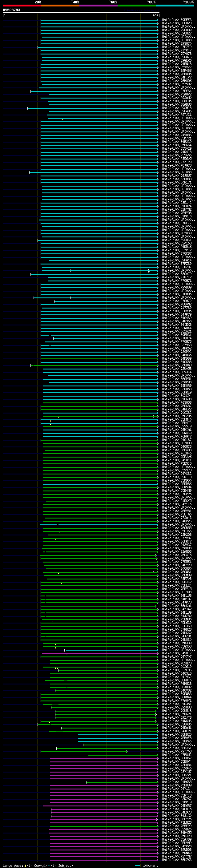197x868 pixels.
Task: Select hit UniRef100_C5XXZ7
Action: click(176, 67)
